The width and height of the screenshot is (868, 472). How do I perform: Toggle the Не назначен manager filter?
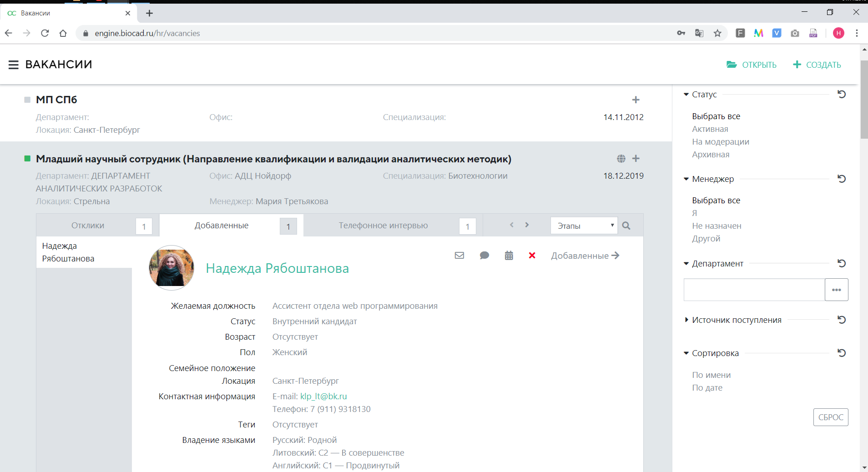[x=717, y=226]
